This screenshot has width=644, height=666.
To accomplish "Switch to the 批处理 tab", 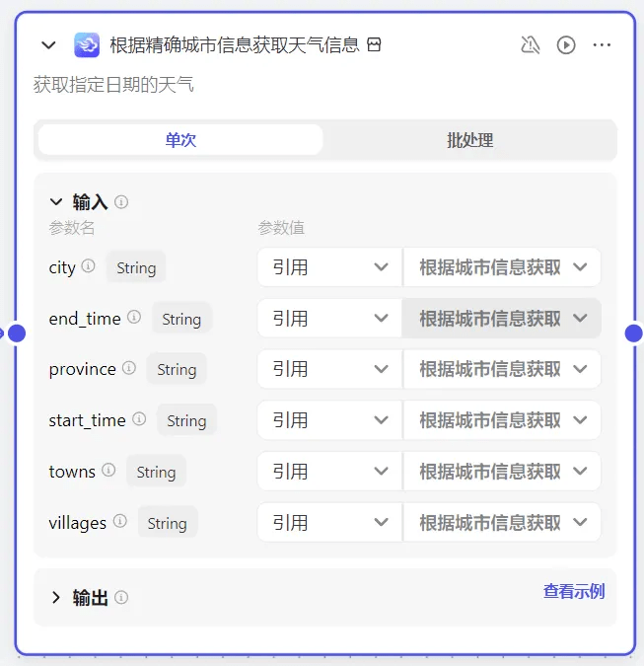I will click(469, 140).
